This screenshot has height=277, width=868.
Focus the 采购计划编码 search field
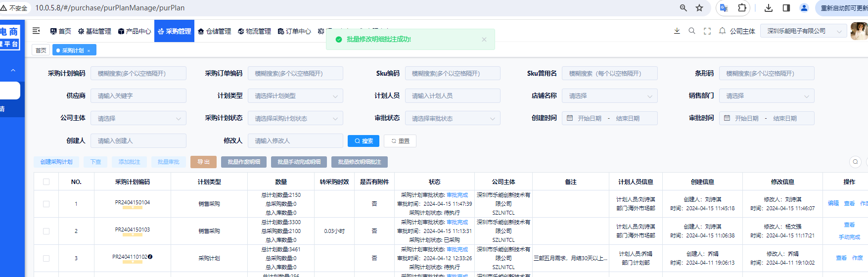[x=138, y=73]
